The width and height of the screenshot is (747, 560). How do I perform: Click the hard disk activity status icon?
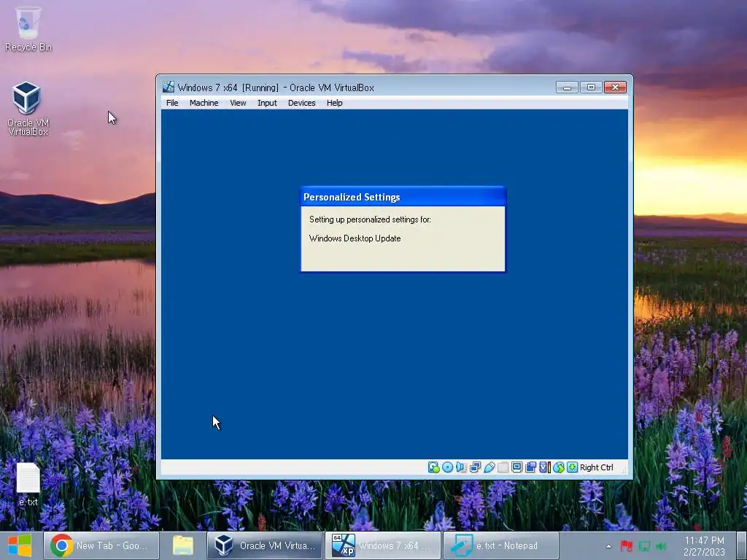(x=433, y=467)
